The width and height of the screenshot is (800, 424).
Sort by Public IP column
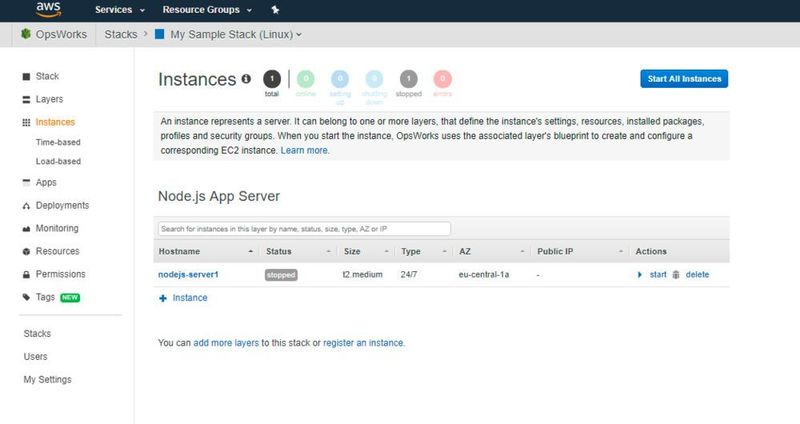click(580, 252)
